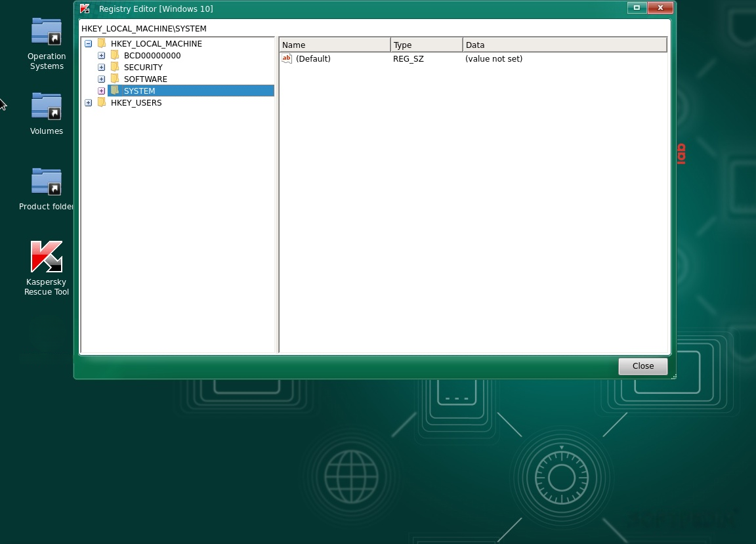
Task: Select the SYSTEM key
Action: tap(191, 91)
